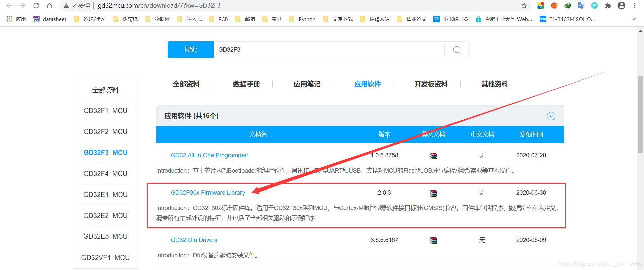This screenshot has height=270, width=644.
Task: Select GD32VF1 MCU in the sidebar
Action: click(105, 258)
